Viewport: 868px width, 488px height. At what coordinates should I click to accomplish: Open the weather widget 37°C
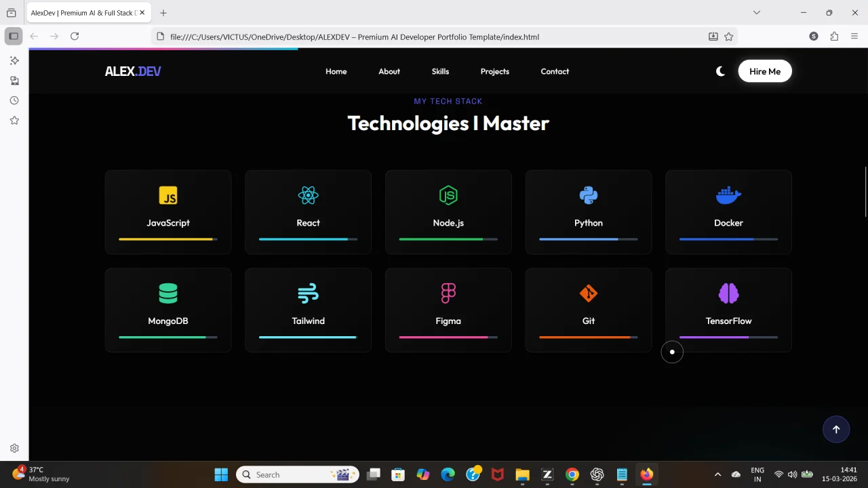pos(41,474)
